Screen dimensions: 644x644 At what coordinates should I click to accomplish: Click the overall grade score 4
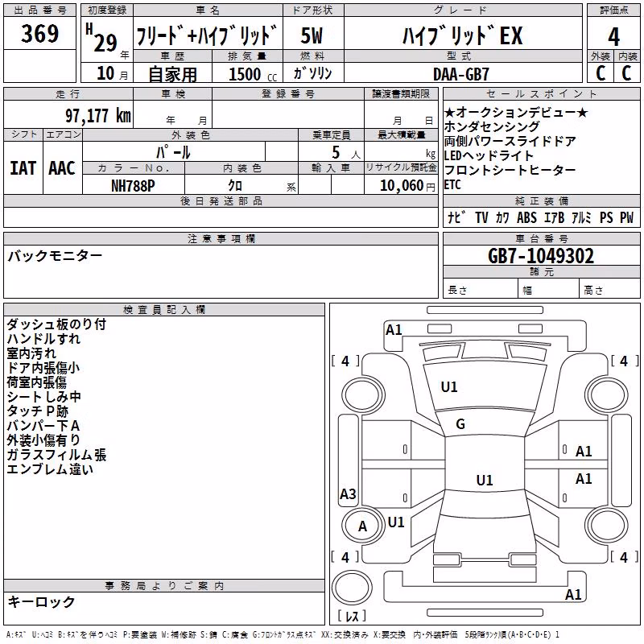pyautogui.click(x=613, y=36)
